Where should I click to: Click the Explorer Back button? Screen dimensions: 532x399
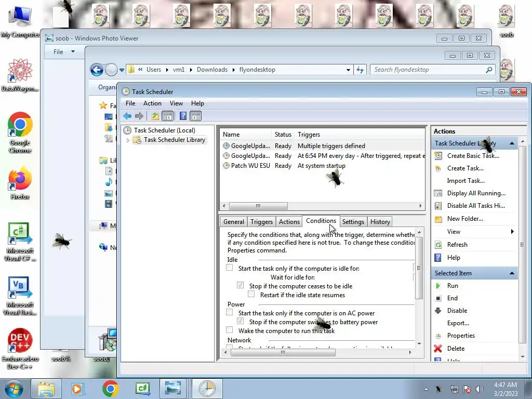point(97,70)
